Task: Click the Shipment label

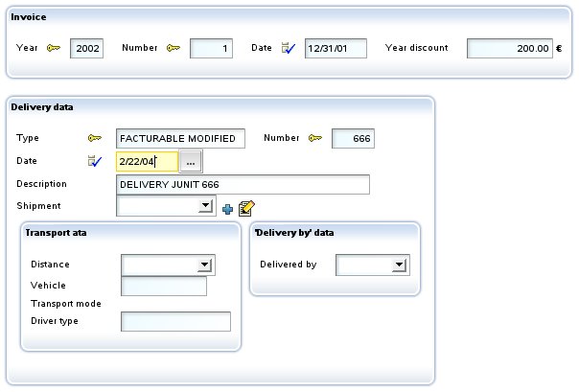Action: tap(38, 206)
